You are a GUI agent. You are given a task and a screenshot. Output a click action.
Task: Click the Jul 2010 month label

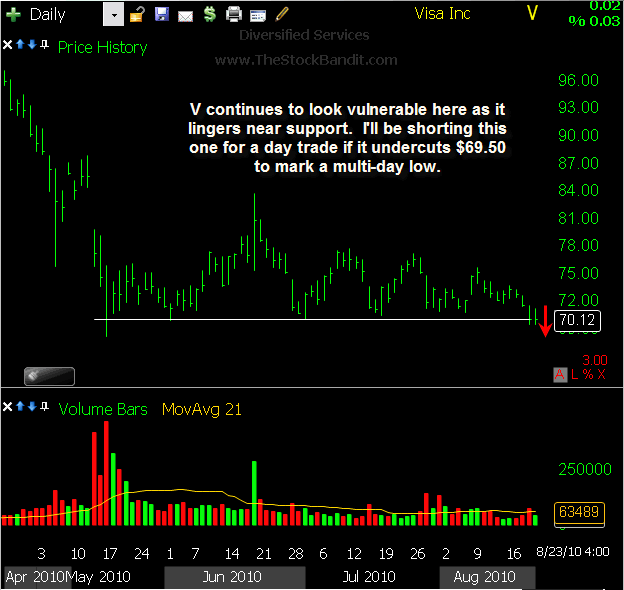point(369,577)
